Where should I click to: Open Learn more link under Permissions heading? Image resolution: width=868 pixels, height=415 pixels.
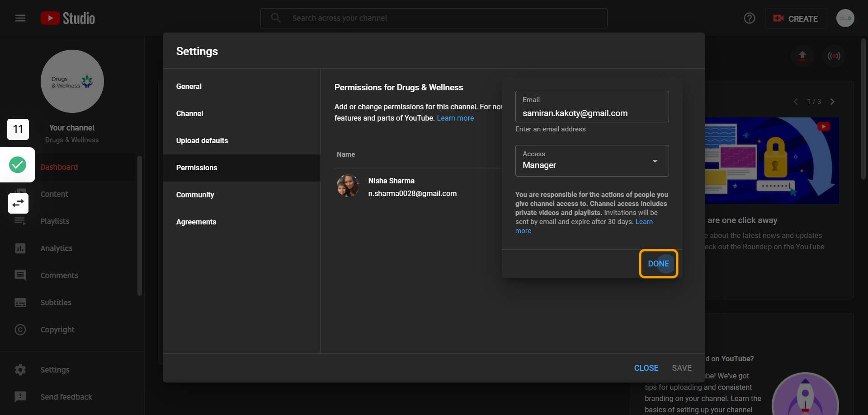click(x=455, y=118)
